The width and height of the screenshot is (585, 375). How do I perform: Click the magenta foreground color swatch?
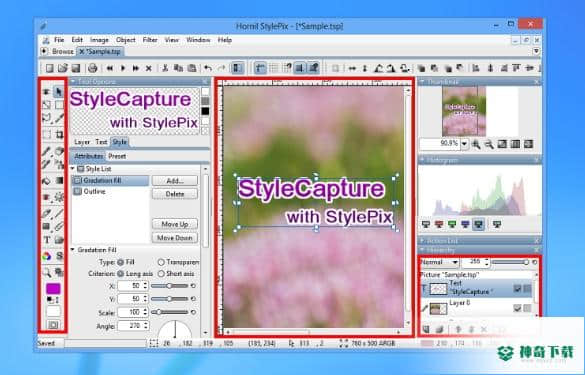coord(53,288)
